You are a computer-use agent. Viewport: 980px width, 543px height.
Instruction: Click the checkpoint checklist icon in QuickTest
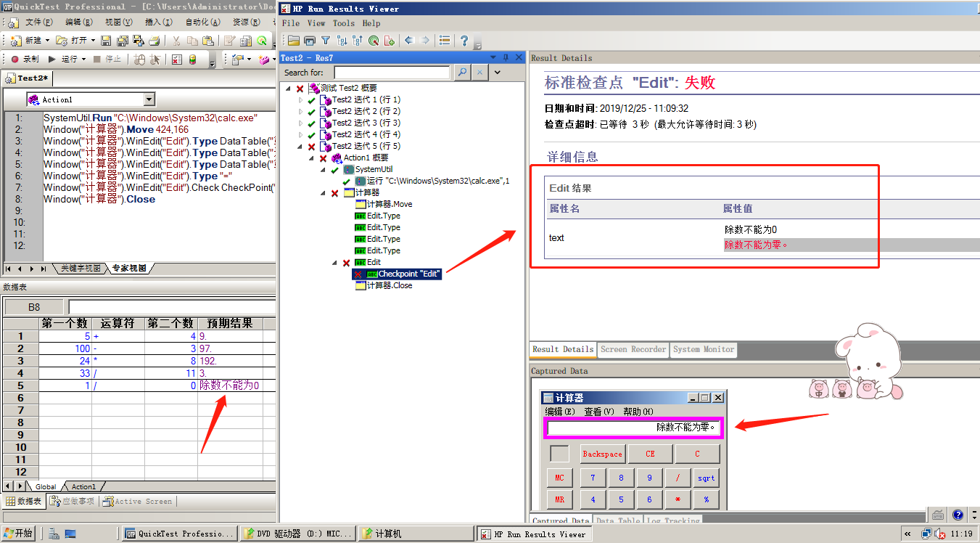(x=176, y=60)
